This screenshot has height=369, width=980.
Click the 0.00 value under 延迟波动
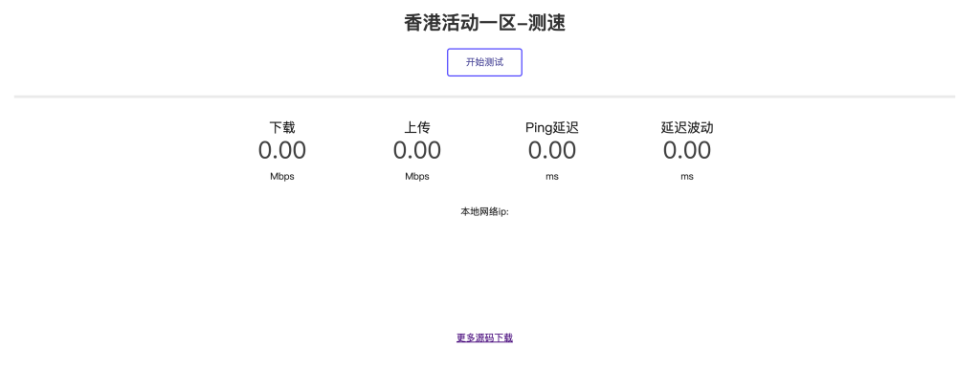pyautogui.click(x=687, y=150)
